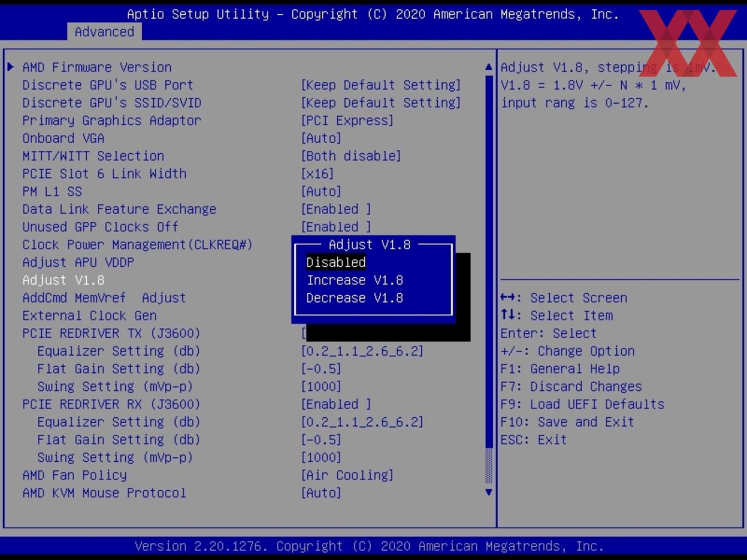Edit Swing Setting 1000 under REDRIVER TX
Viewport: 747px width, 560px height.
pos(321,387)
